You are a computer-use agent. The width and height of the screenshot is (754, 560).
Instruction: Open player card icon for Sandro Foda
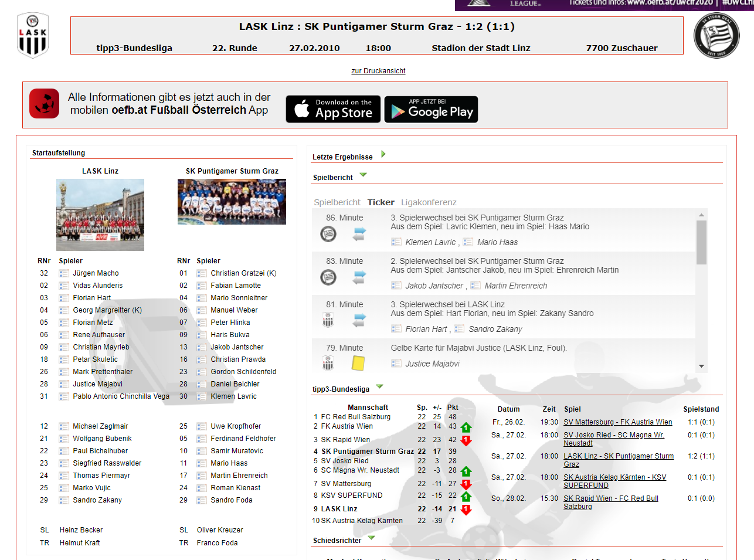pos(202,500)
